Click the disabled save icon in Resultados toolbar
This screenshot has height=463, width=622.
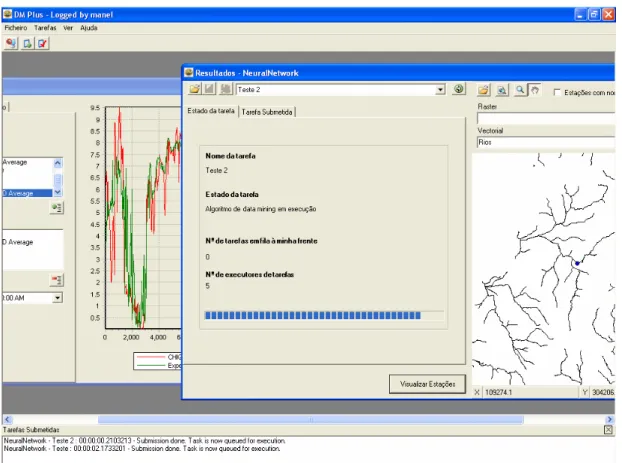[x=209, y=89]
